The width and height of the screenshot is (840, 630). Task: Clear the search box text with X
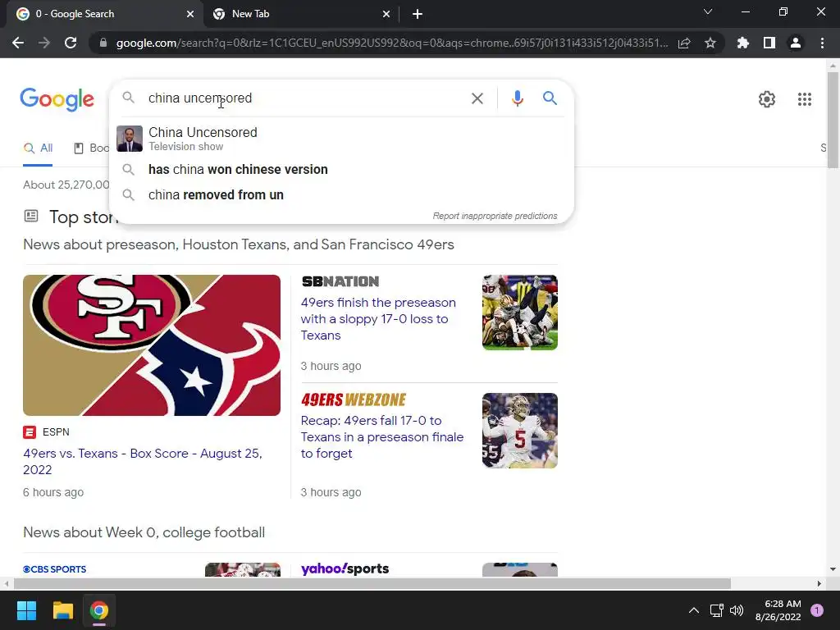coord(477,98)
